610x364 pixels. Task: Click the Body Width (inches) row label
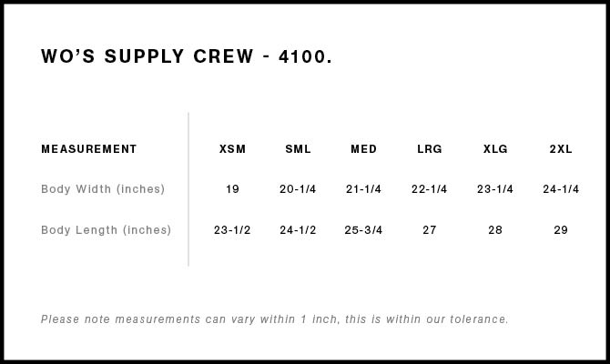[103, 189]
